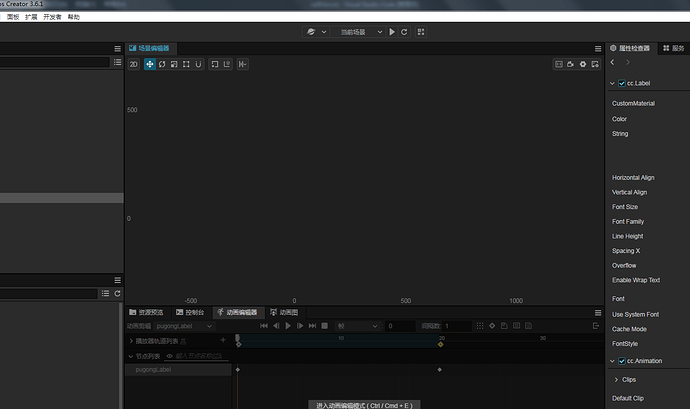Click the enter animation edit mode button
The image size is (690, 409).
point(364,405)
